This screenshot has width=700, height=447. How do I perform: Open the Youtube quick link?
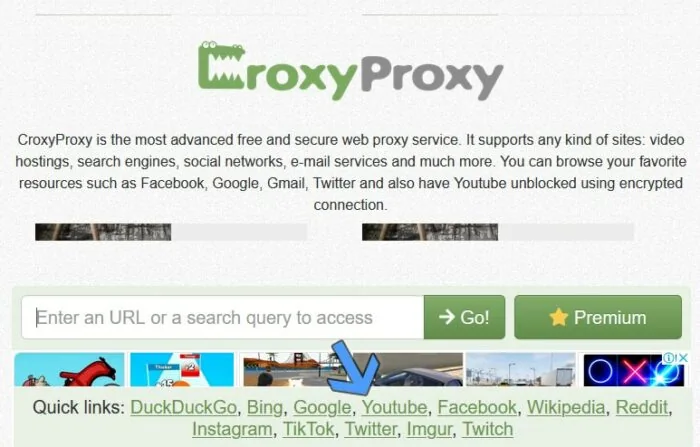tap(394, 407)
